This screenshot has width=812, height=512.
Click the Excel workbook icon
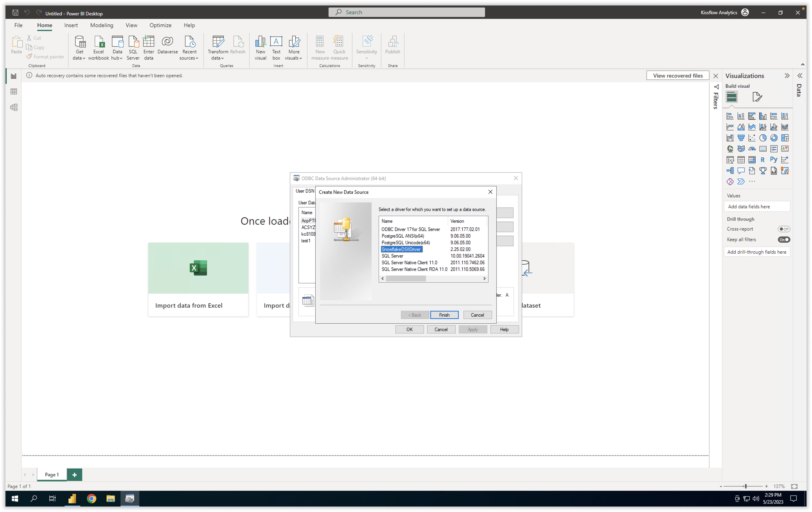(x=99, y=48)
